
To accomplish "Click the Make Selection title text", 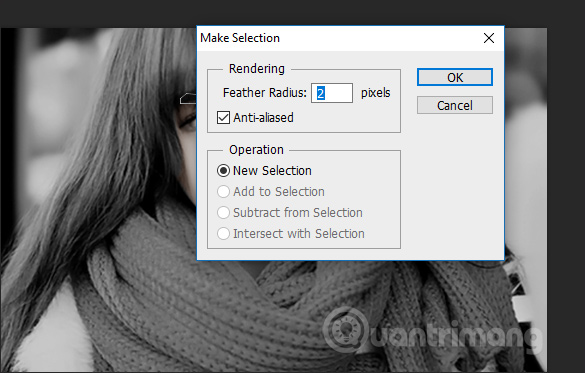I will click(x=240, y=38).
